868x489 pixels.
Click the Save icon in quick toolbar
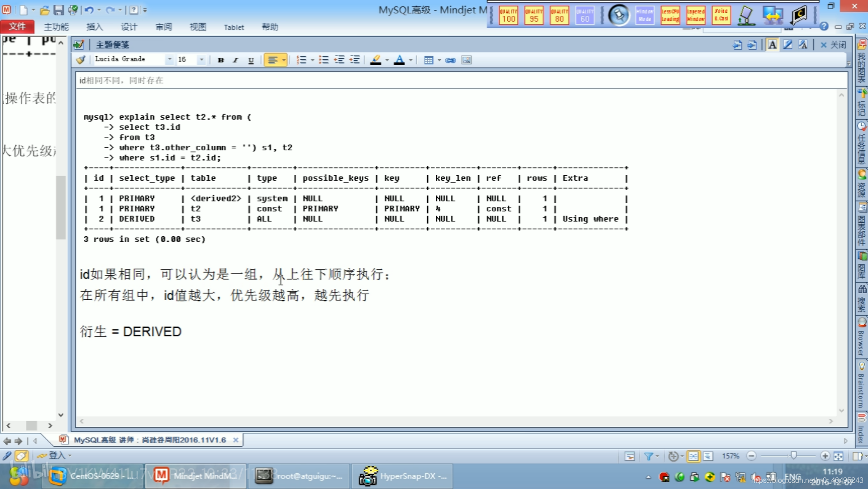pyautogui.click(x=58, y=10)
